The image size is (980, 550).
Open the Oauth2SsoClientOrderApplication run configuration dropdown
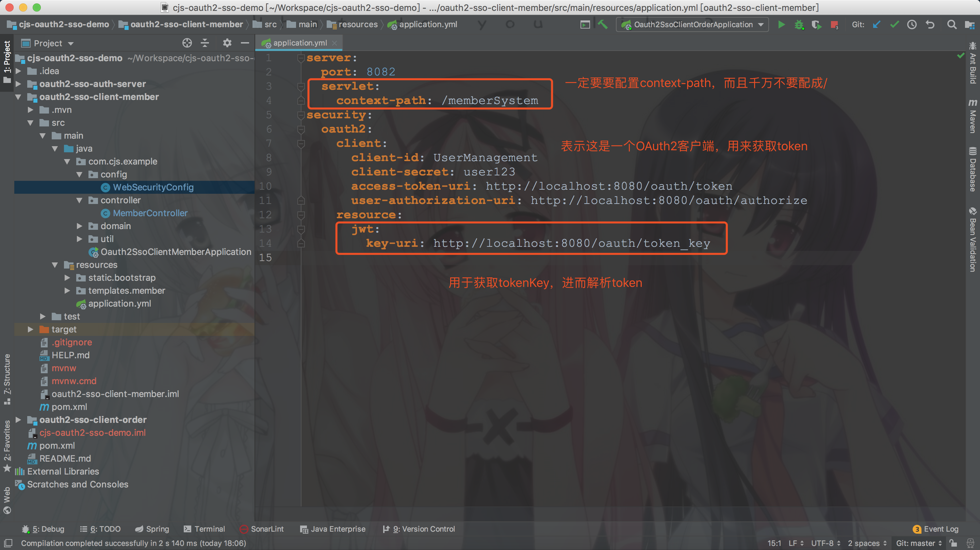pyautogui.click(x=692, y=25)
